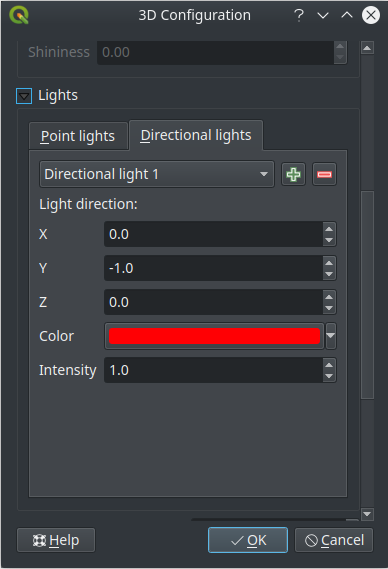Viewport: 388px width, 569px height.
Task: Add a new directional light
Action: point(293,175)
